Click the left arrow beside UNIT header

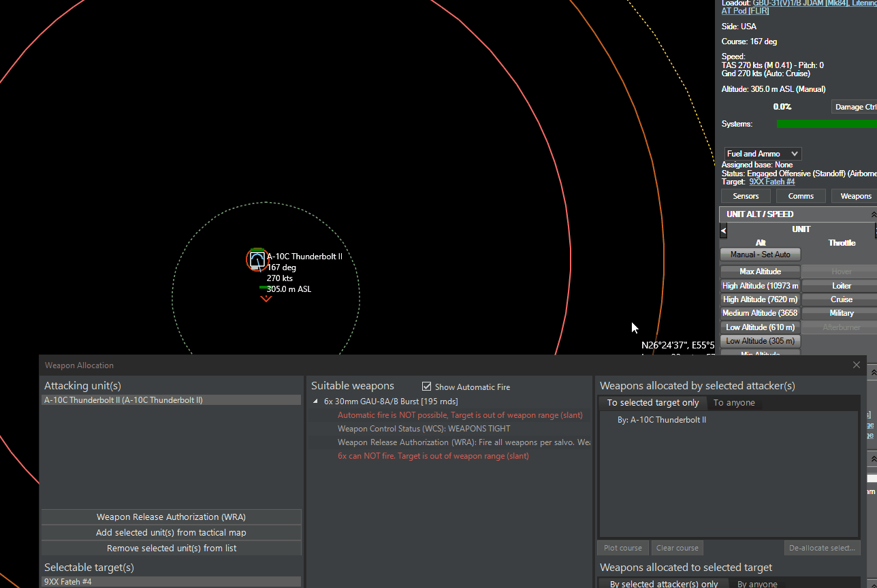[x=724, y=231]
